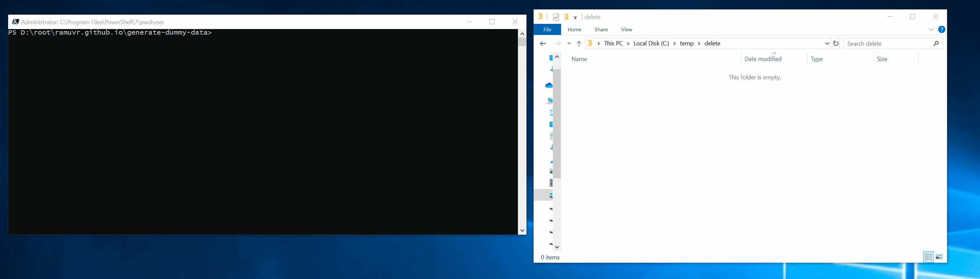Click PowerShell window scrollbar down arrow

[522, 230]
